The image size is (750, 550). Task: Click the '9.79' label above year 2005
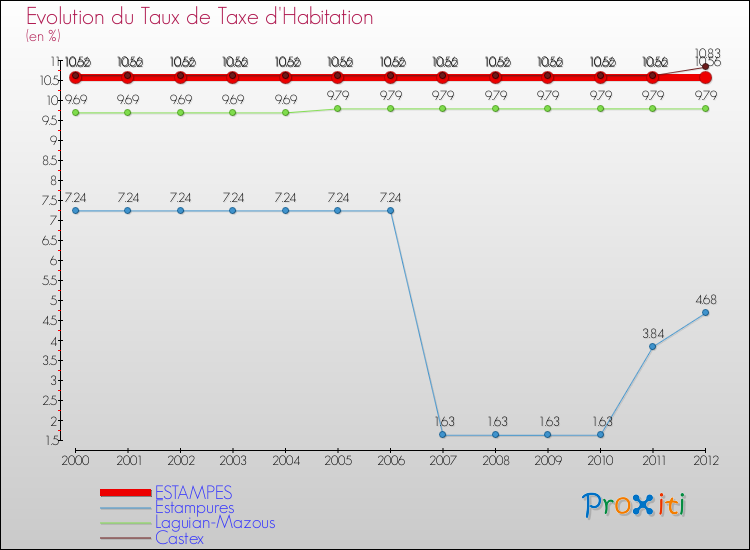pyautogui.click(x=338, y=96)
